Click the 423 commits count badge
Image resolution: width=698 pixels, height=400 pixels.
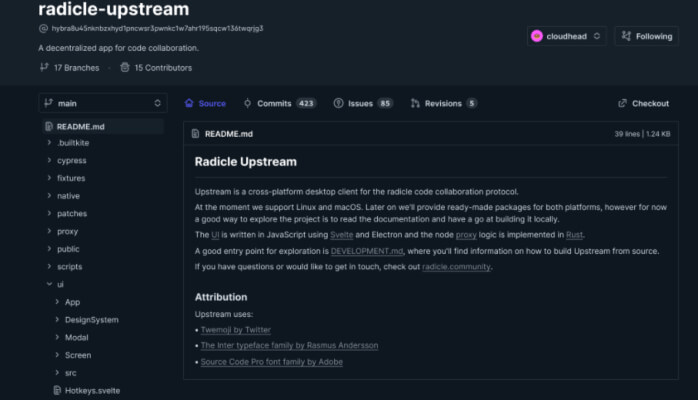(306, 103)
